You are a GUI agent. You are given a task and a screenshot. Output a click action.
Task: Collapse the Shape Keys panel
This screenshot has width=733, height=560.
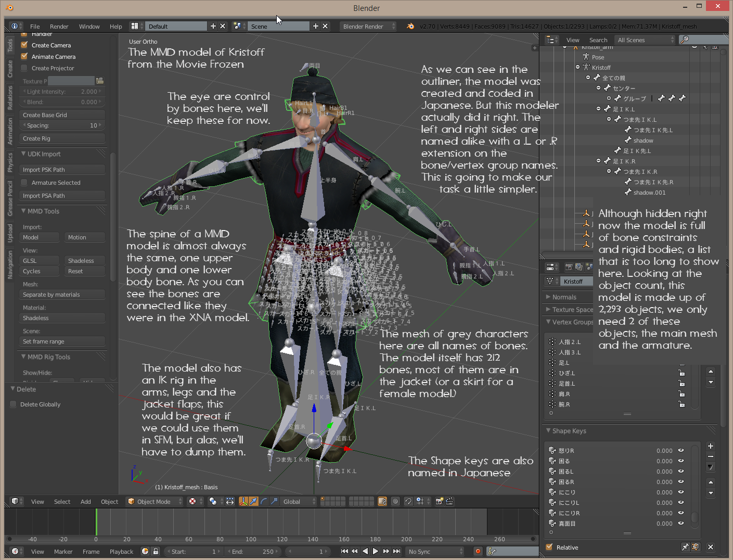(548, 430)
